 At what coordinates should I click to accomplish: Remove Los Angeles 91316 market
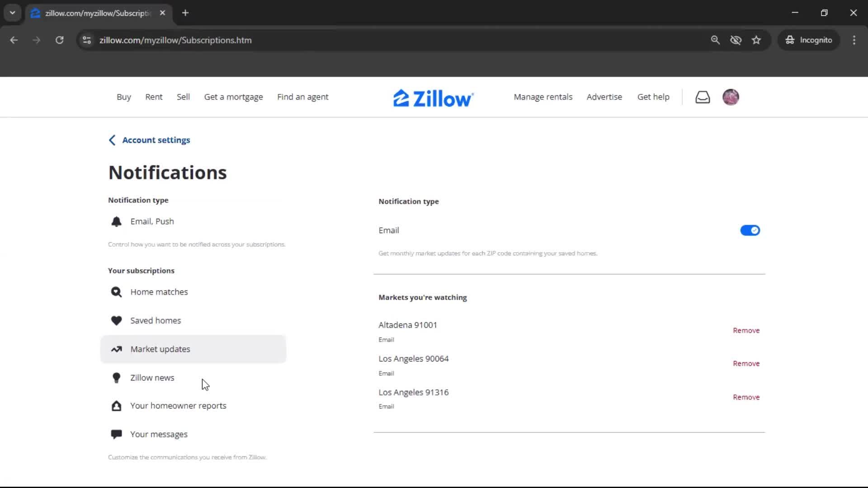click(x=746, y=397)
